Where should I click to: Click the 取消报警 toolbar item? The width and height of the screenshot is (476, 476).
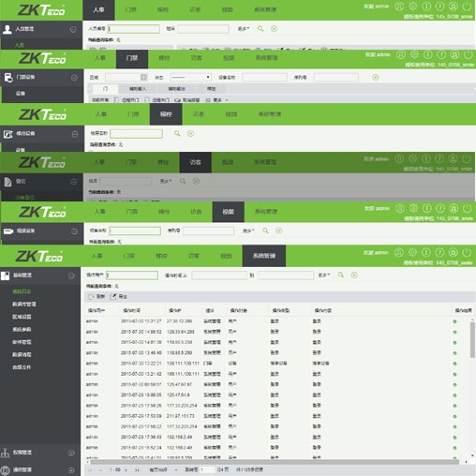pos(187,100)
